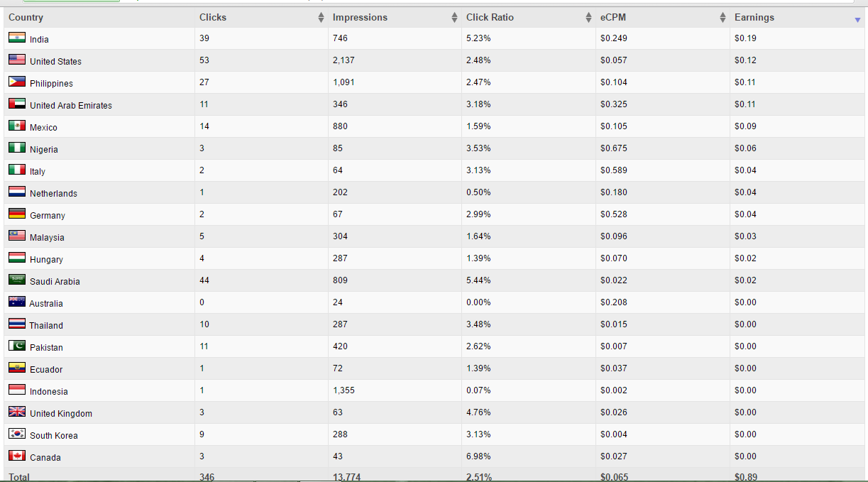
Task: Sort by Click Ratio using arrows
Action: coord(588,18)
